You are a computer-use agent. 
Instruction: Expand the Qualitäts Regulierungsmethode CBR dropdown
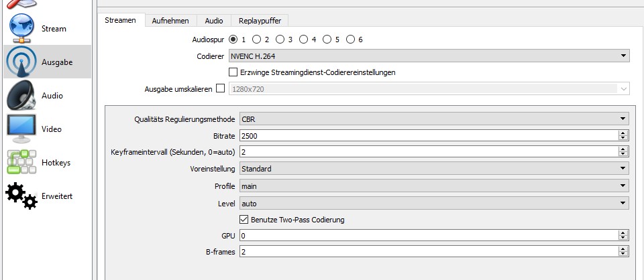click(428, 119)
